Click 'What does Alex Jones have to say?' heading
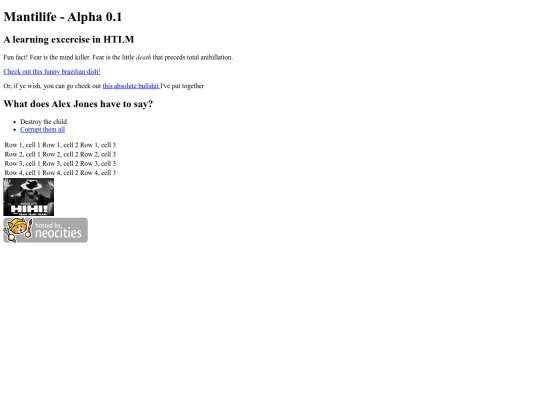This screenshot has width=540, height=405. tap(78, 104)
